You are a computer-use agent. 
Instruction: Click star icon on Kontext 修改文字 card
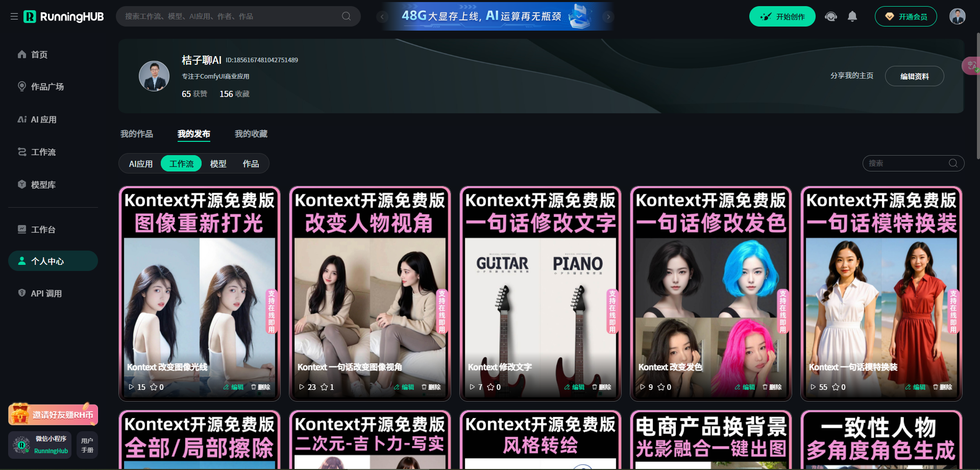491,387
